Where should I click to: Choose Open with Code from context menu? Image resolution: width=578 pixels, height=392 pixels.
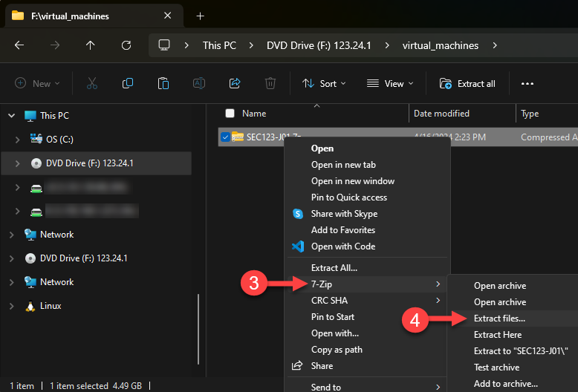[342, 246]
